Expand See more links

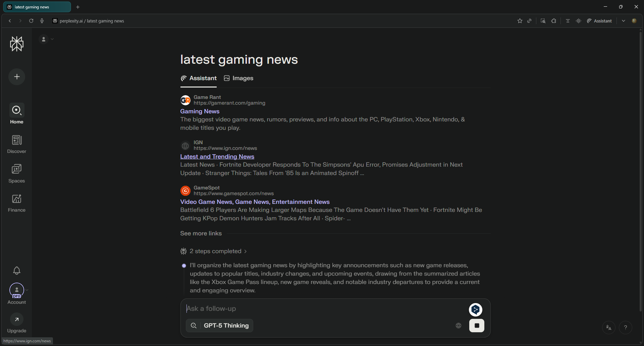point(201,233)
